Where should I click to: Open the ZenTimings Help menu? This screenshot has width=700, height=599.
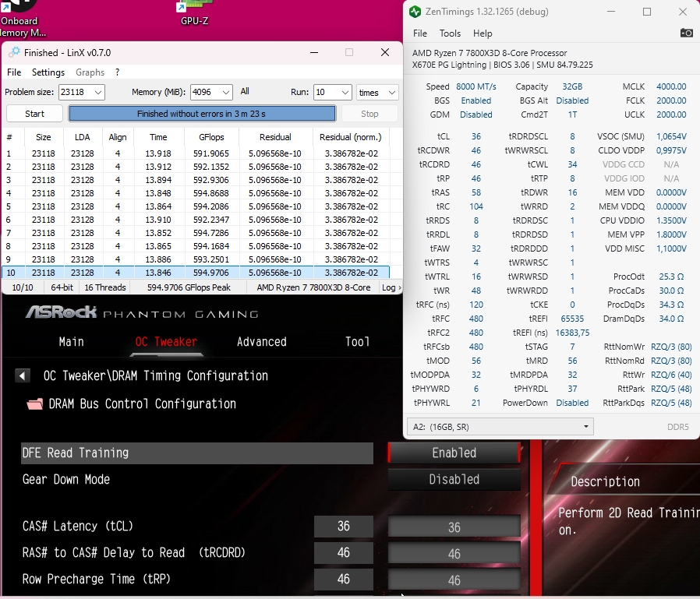pos(483,33)
